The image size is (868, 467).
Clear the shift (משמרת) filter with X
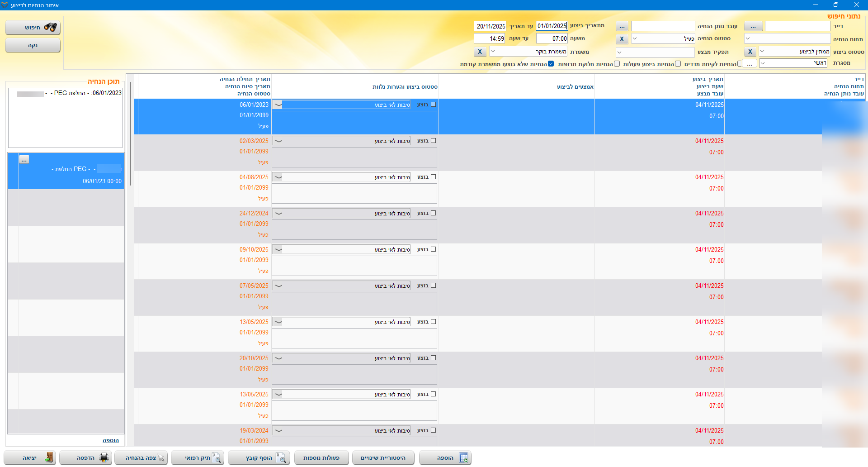[x=480, y=52]
